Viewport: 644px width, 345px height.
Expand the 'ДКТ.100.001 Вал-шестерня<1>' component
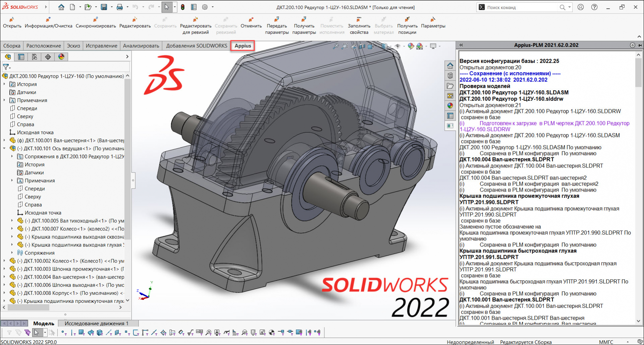tap(4, 140)
